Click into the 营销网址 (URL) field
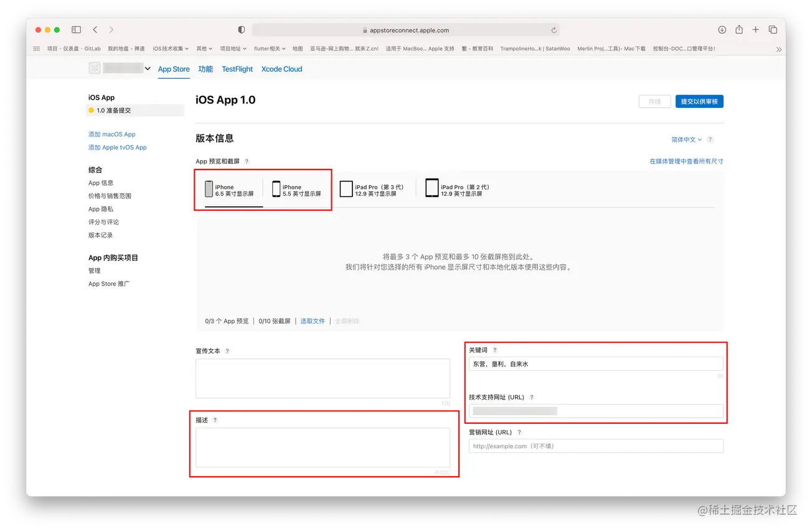 pos(596,446)
